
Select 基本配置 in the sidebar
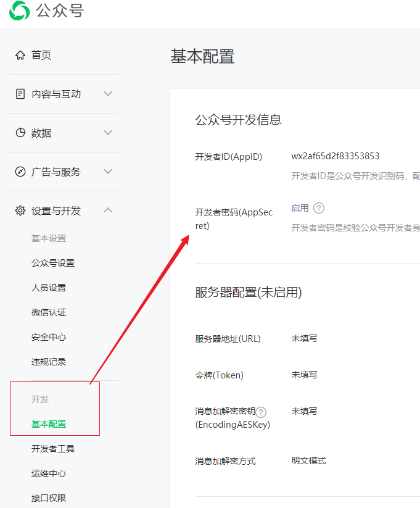point(49,424)
